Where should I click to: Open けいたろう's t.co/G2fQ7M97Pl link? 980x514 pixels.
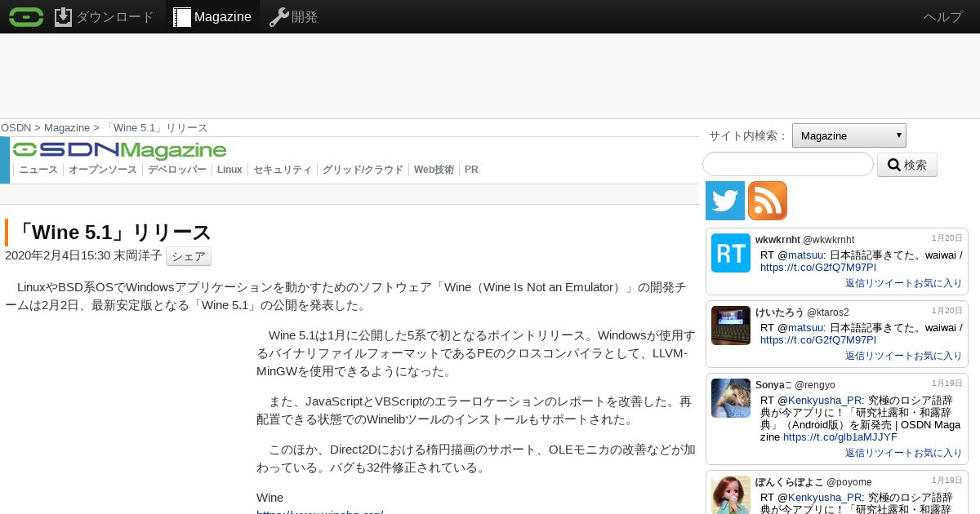pyautogui.click(x=817, y=339)
